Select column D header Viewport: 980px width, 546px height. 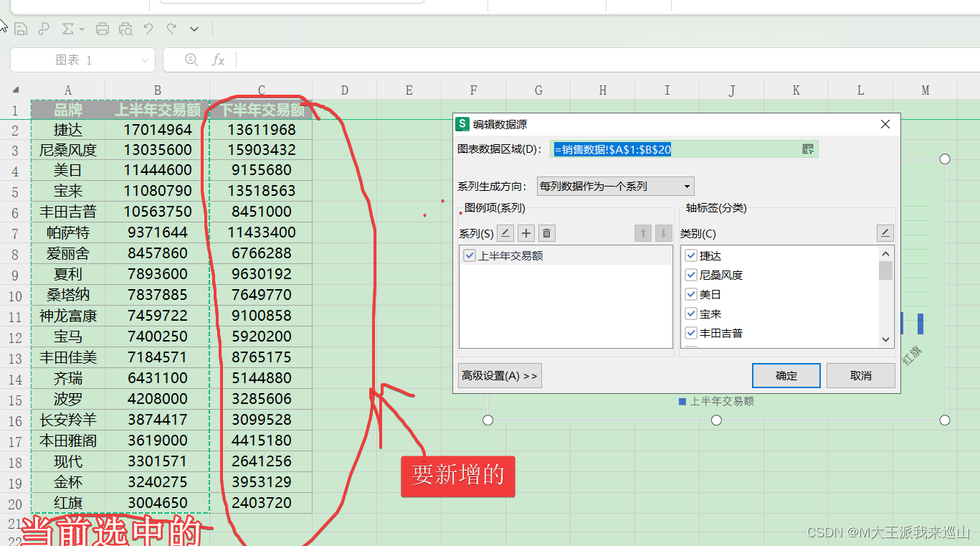(x=345, y=90)
